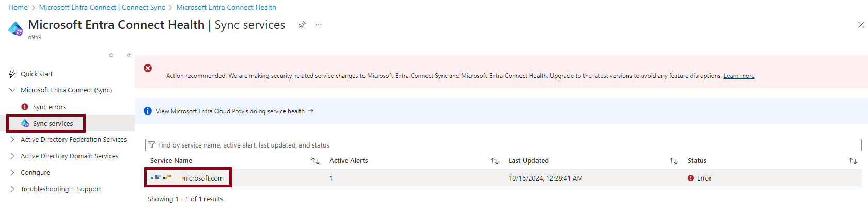This screenshot has width=868, height=212.
Task: Click the blue info icon in banner
Action: tap(148, 111)
